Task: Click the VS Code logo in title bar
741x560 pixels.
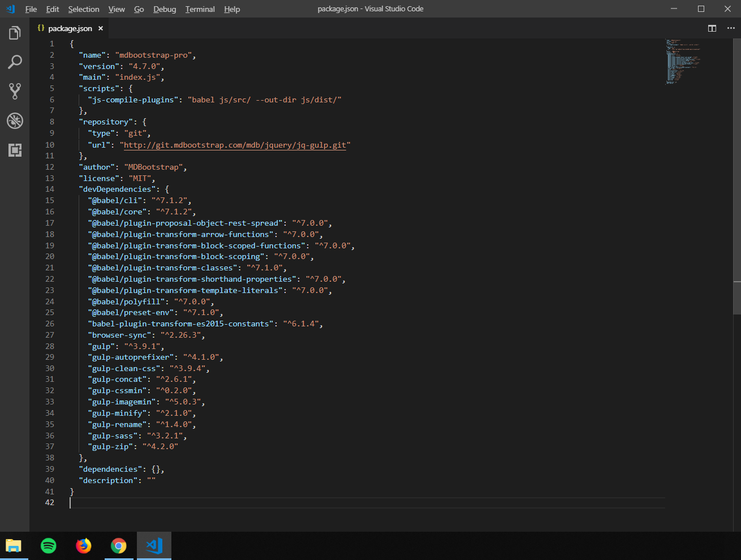Action: coord(10,9)
